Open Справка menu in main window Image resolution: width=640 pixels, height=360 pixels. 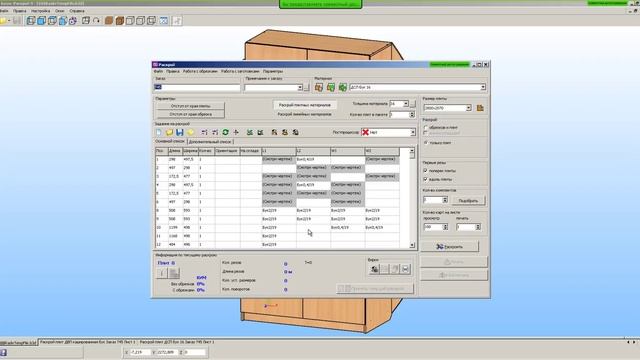pos(77,11)
